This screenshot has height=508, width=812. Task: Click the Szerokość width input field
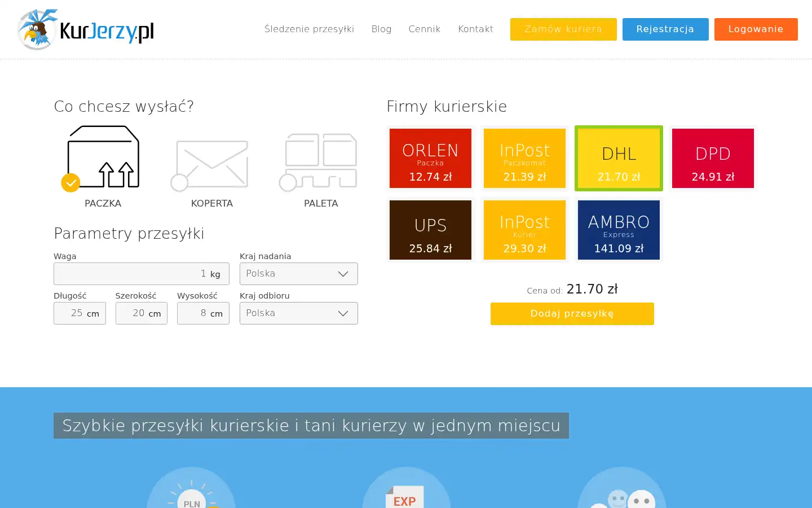142,313
